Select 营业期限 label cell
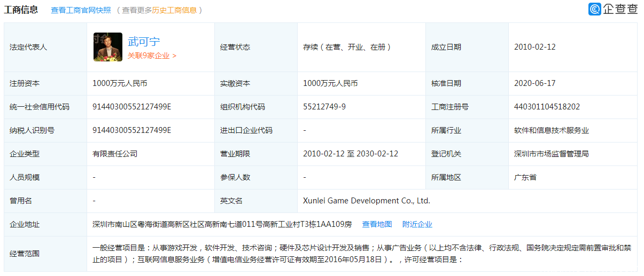The image size is (644, 276). tap(256, 154)
